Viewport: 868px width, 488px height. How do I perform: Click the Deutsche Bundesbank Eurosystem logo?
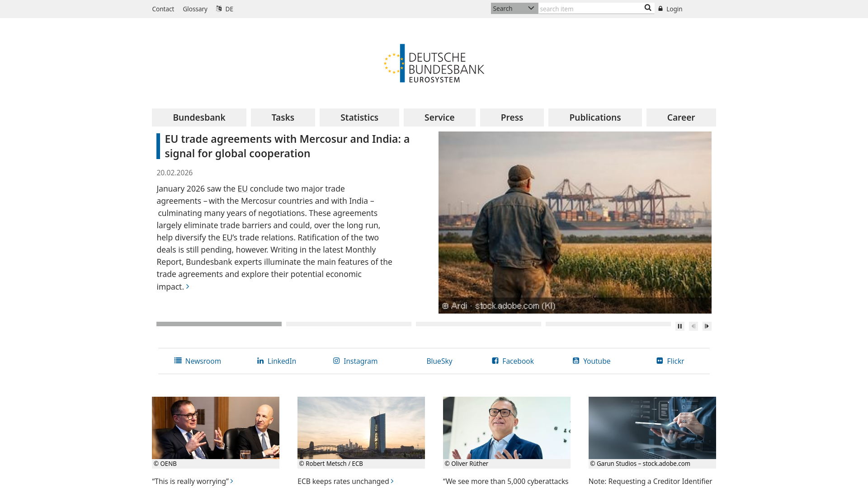tap(434, 63)
